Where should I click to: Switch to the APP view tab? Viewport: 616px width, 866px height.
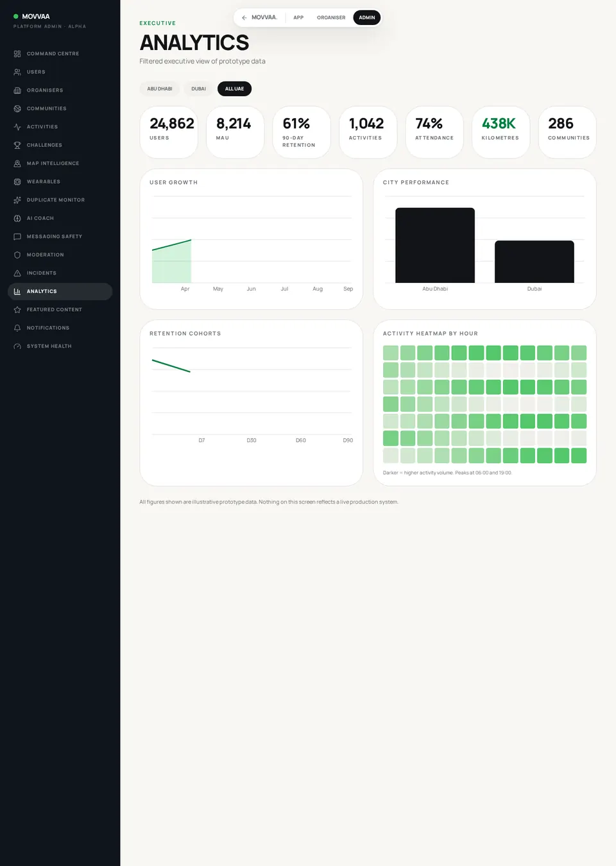[x=298, y=18]
